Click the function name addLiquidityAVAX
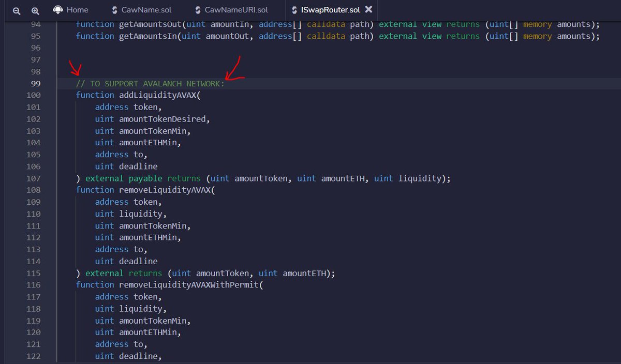Viewport: 621px width, 364px height. 157,95
